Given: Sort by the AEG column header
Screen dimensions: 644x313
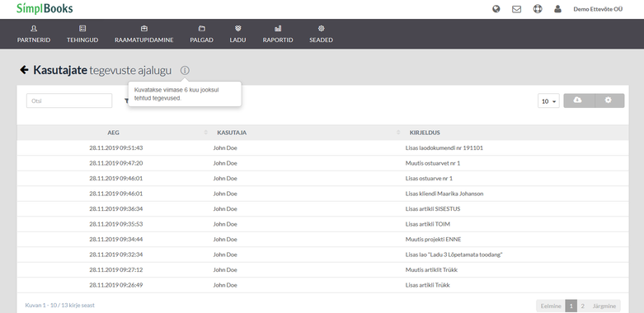Looking at the screenshot, I should [x=113, y=133].
